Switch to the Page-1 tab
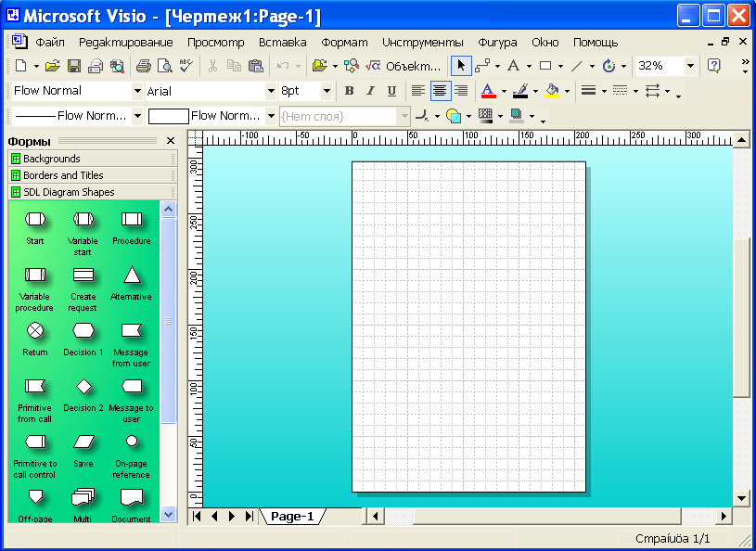 click(292, 517)
